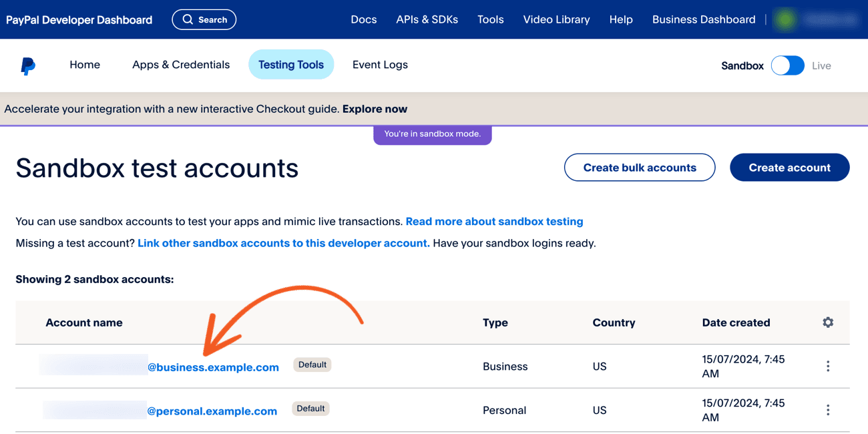The width and height of the screenshot is (868, 434).
Task: Click the Business type cell
Action: [x=505, y=367]
